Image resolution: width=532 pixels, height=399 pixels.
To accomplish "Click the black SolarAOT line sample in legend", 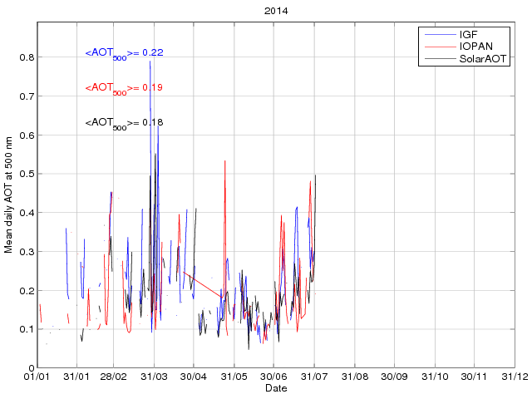I will click(x=439, y=60).
